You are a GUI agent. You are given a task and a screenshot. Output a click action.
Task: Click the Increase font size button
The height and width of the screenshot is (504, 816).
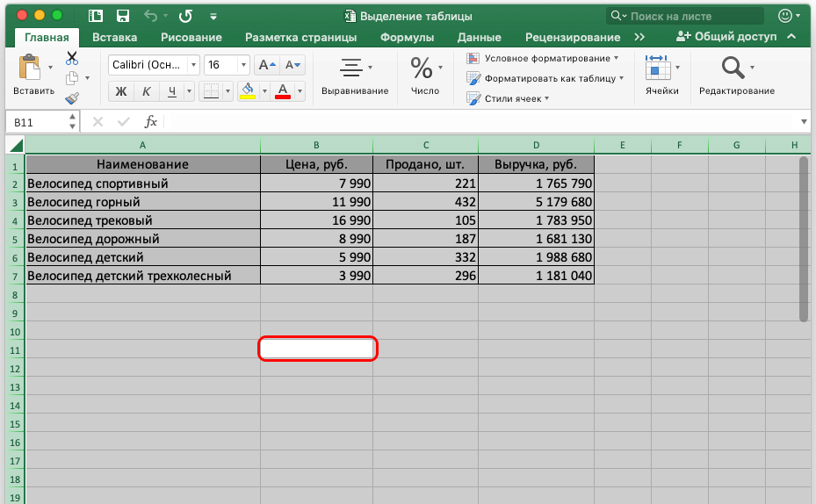click(266, 65)
